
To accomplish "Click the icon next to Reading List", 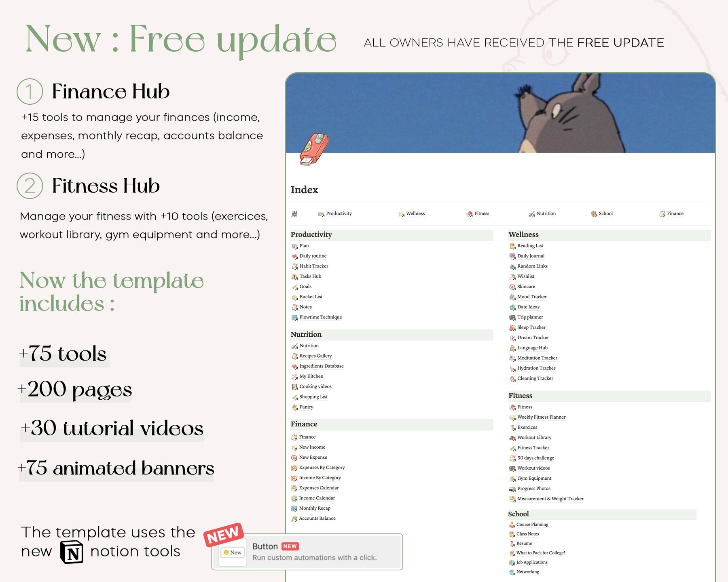I will tap(512, 246).
